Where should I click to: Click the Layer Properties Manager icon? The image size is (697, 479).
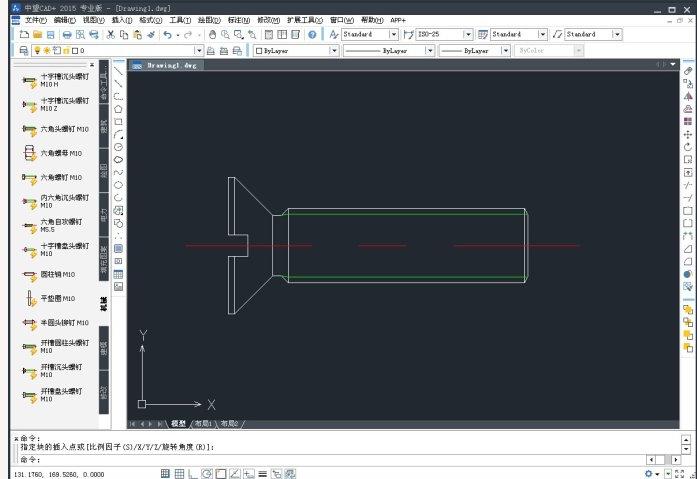tap(24, 51)
